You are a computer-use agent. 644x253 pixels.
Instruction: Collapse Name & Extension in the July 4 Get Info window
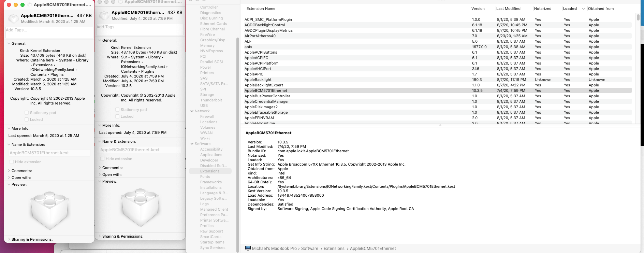pyautogui.click(x=99, y=141)
